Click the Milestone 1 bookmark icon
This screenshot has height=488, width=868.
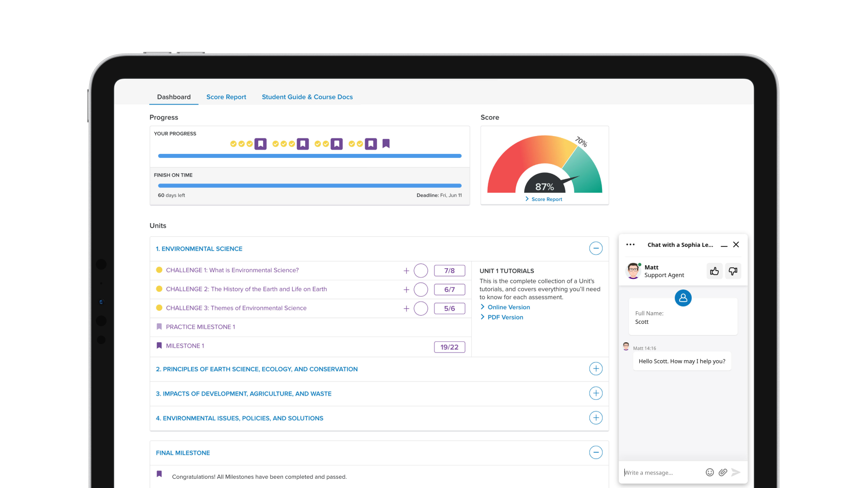click(159, 346)
